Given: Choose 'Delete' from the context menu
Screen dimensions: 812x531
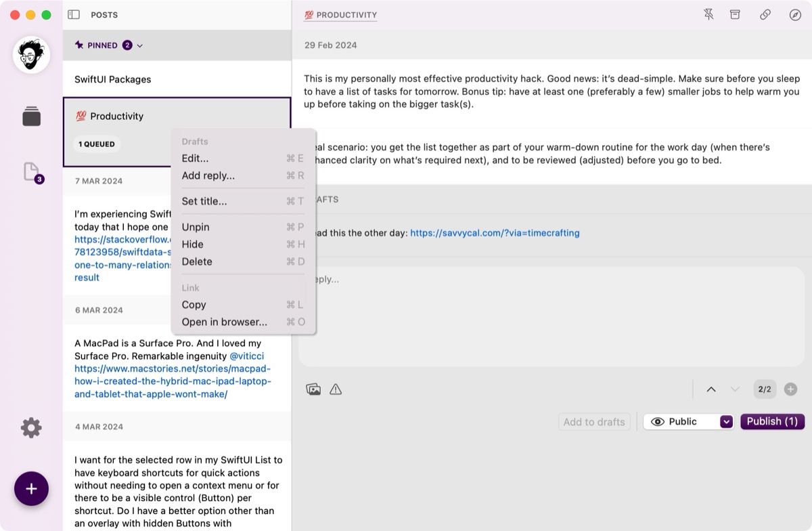Looking at the screenshot, I should coord(196,261).
